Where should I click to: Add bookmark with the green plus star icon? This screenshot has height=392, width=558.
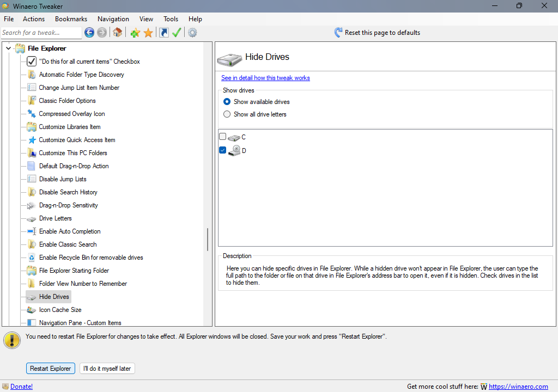135,33
